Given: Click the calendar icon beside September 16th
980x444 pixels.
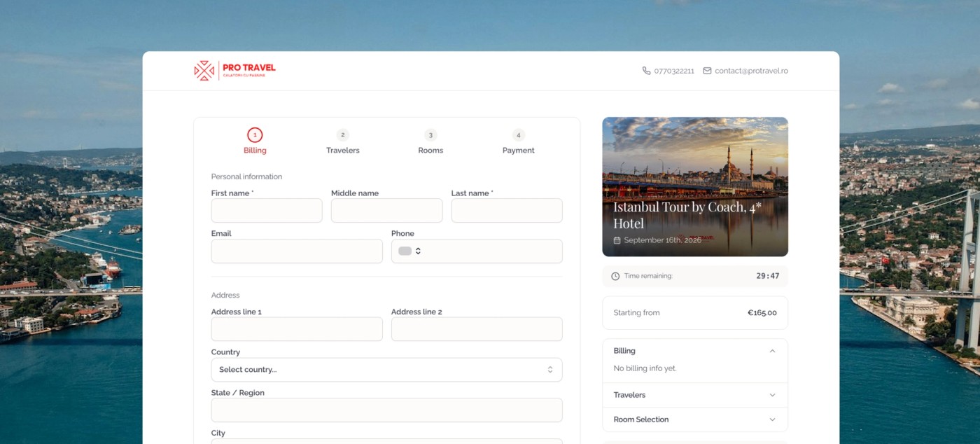Looking at the screenshot, I should pyautogui.click(x=617, y=240).
